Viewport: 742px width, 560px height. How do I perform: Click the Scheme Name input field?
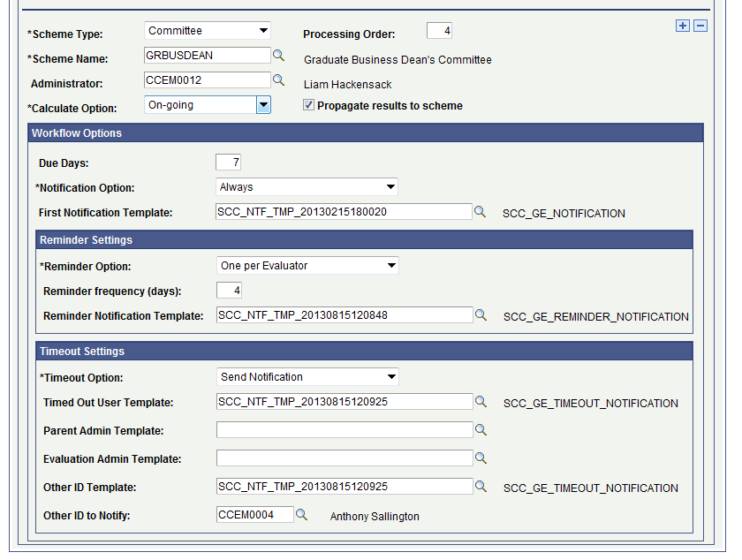[208, 56]
